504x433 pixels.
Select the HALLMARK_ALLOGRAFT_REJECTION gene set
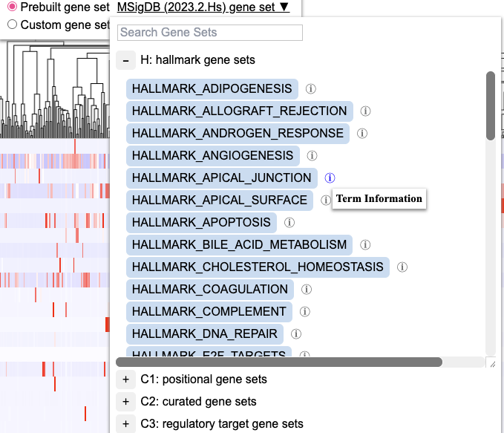tap(240, 111)
